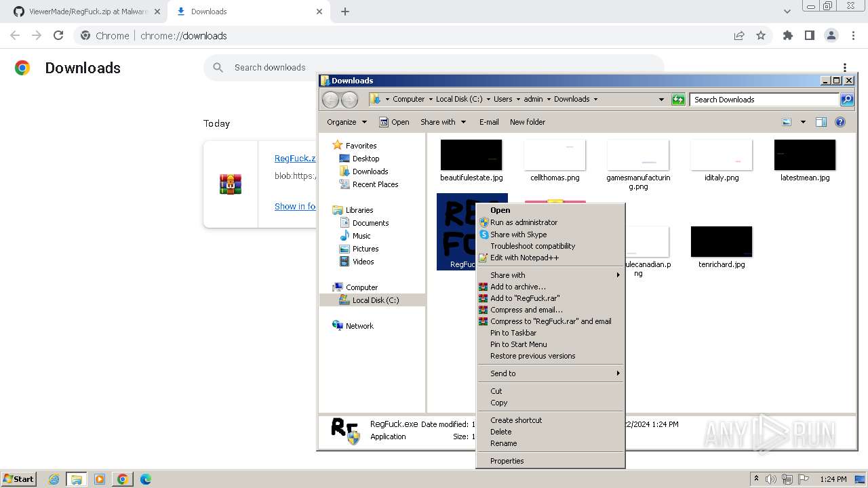Click the Chrome icon in the taskbar

point(123,479)
